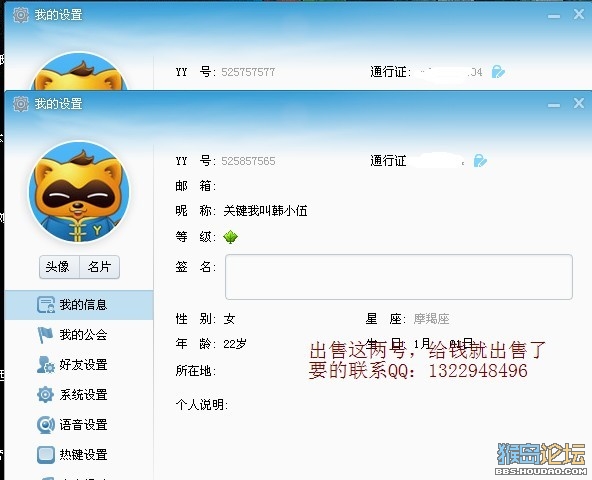Click the green leaf level badge

click(x=230, y=237)
